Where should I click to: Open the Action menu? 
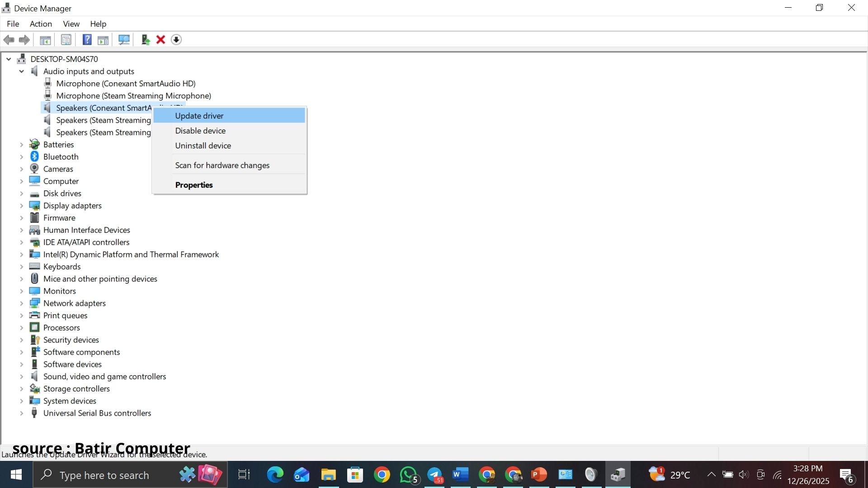pos(41,24)
